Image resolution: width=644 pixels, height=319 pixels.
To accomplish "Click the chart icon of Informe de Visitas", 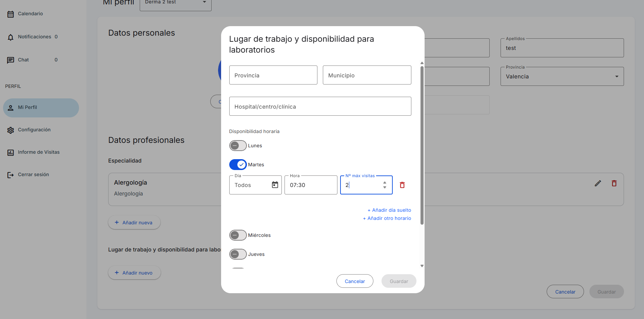I will click(x=11, y=153).
